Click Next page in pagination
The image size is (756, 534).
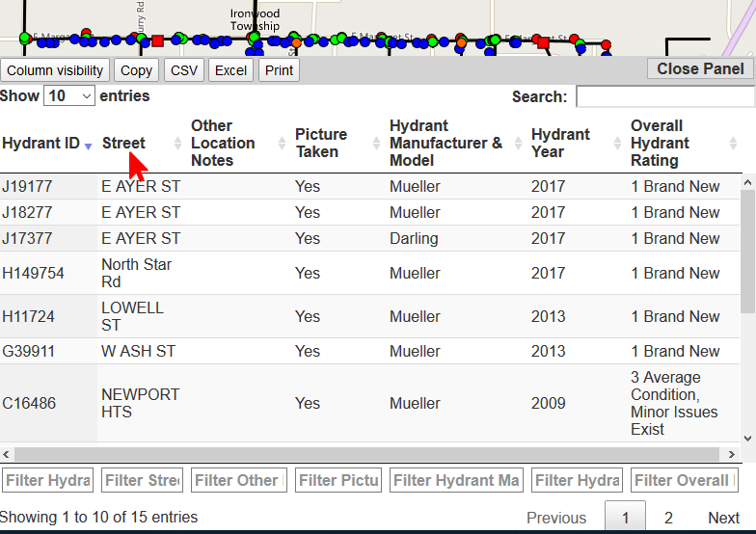[x=723, y=518]
